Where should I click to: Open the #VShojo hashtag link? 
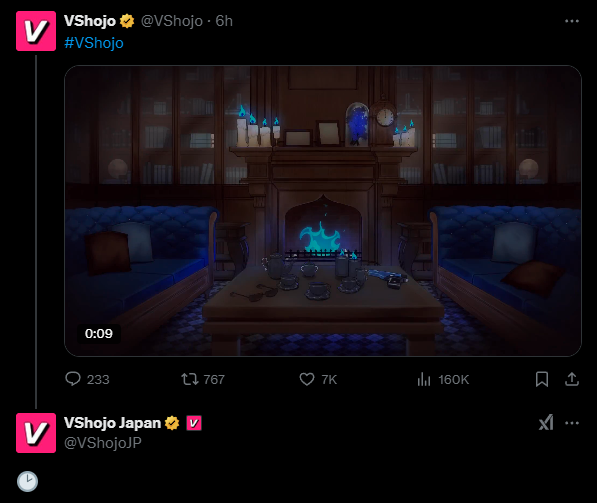(94, 43)
